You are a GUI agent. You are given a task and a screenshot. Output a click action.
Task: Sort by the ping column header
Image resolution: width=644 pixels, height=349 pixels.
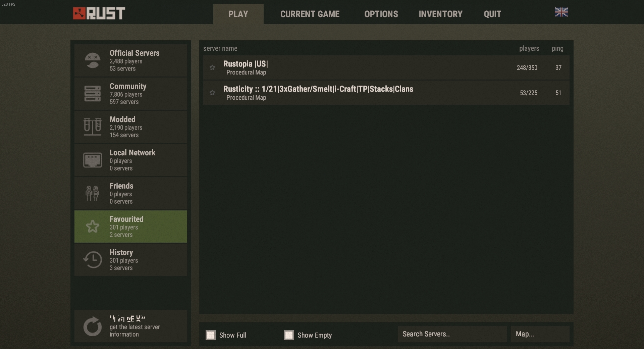pyautogui.click(x=557, y=48)
